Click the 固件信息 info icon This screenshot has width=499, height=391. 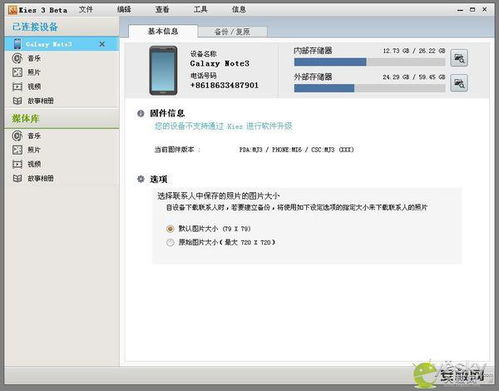[x=141, y=113]
